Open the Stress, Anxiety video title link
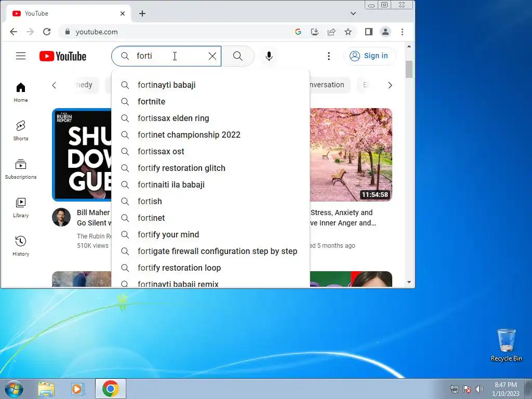 [343, 218]
